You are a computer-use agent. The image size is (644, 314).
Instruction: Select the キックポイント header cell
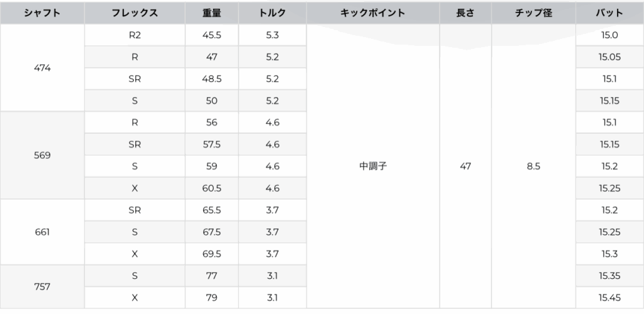point(372,13)
